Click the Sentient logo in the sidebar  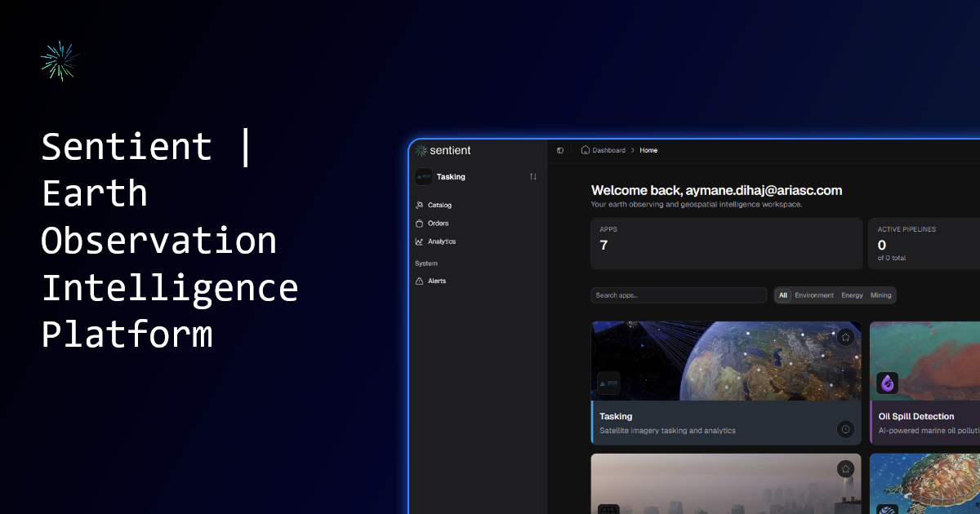point(443,150)
